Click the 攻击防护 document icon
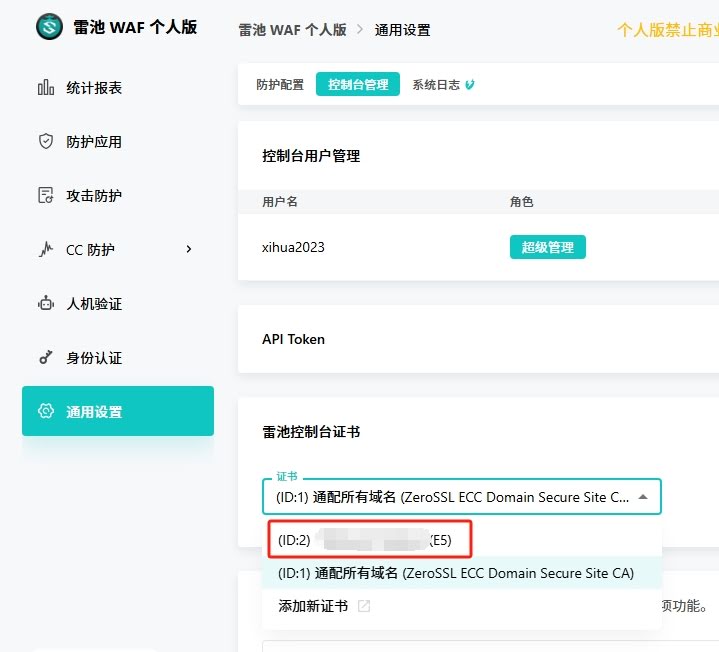The image size is (719, 652). click(x=46, y=196)
